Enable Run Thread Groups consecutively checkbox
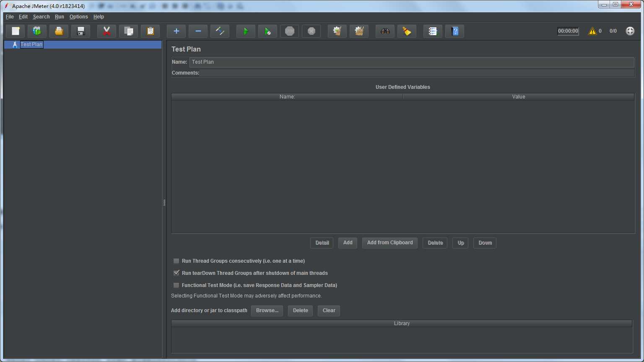 177,261
